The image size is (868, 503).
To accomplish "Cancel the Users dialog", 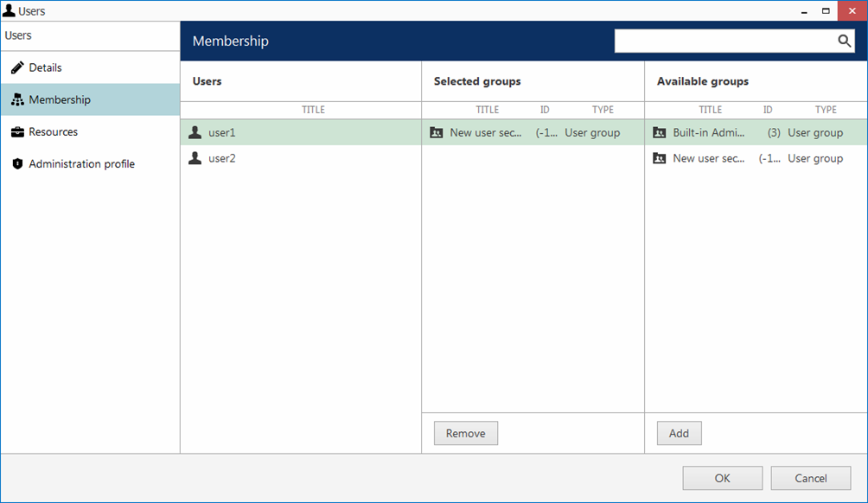I will 810,478.
